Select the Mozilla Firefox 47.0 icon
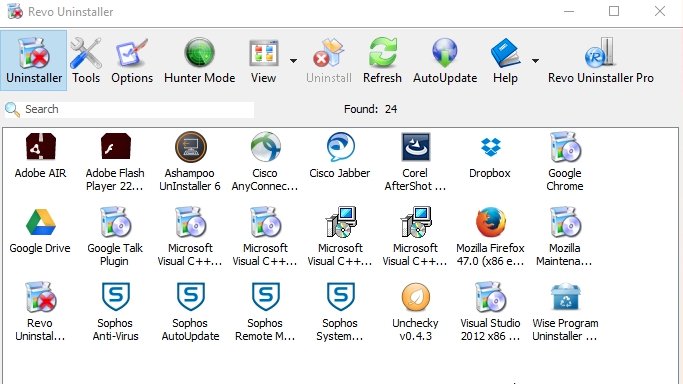Screen dimensions: 683x384 (490, 222)
